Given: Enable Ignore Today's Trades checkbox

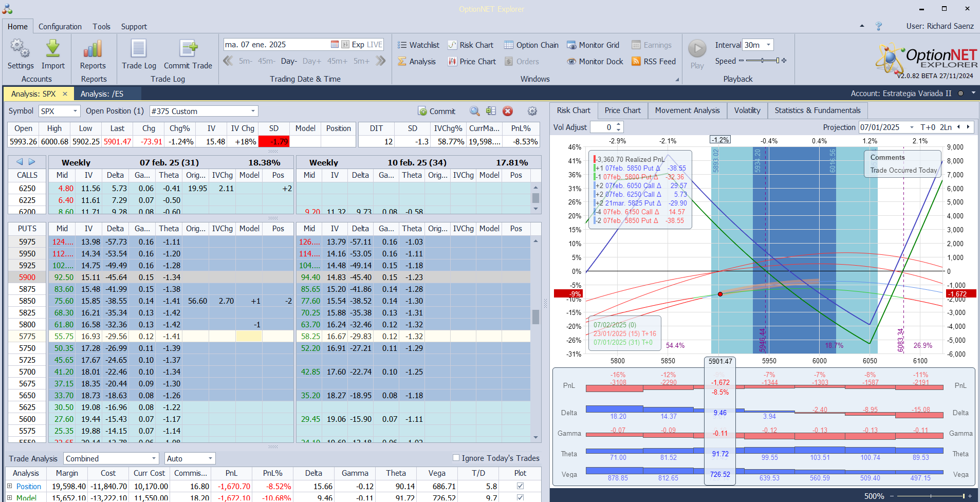Looking at the screenshot, I should point(456,458).
